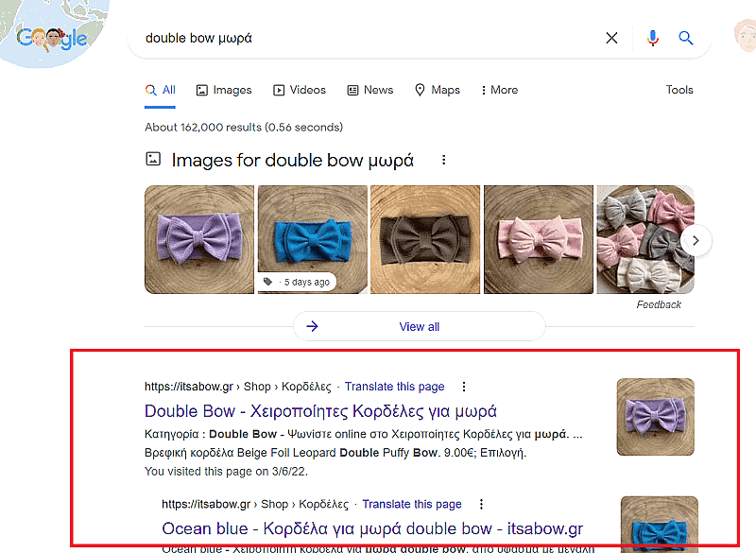Image resolution: width=756 pixels, height=553 pixels.
Task: Open 'Double Bow - Χειροποίητες Κορδέλες για μωρά' result
Action: 320,411
